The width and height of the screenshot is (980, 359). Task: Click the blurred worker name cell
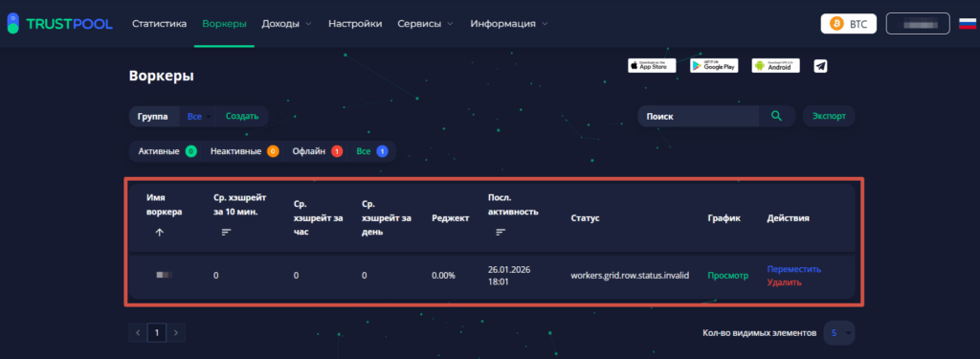[164, 275]
